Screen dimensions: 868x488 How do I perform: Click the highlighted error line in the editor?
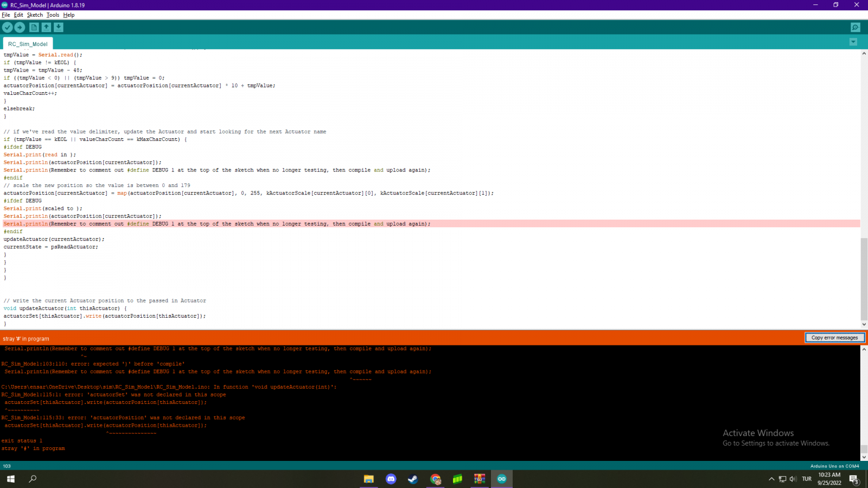431,223
